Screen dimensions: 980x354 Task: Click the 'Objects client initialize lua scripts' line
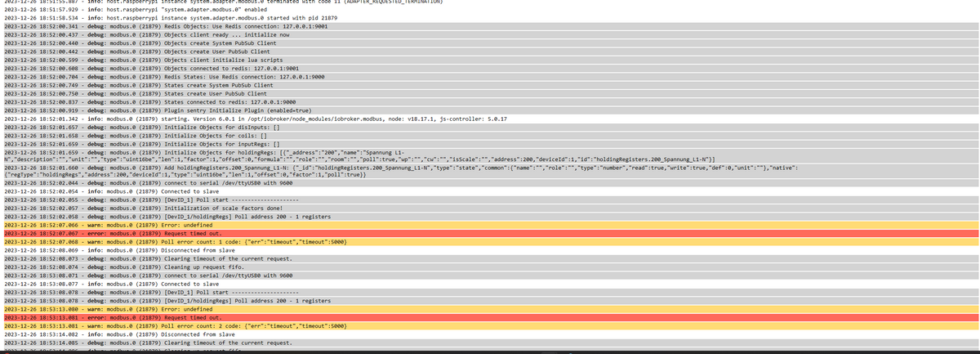coord(490,59)
